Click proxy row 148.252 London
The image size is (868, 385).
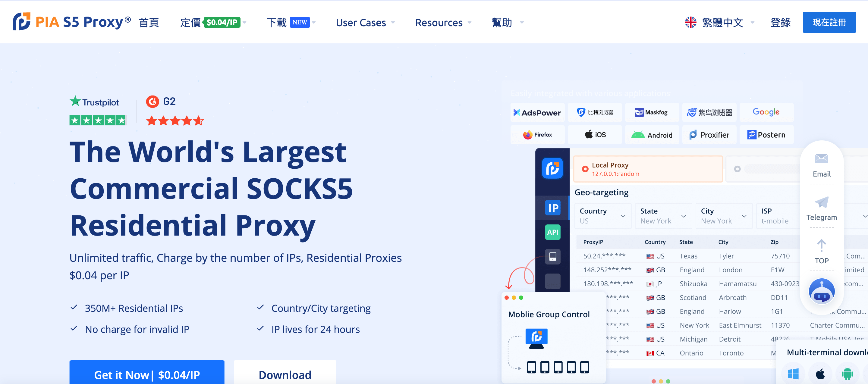pyautogui.click(x=687, y=270)
